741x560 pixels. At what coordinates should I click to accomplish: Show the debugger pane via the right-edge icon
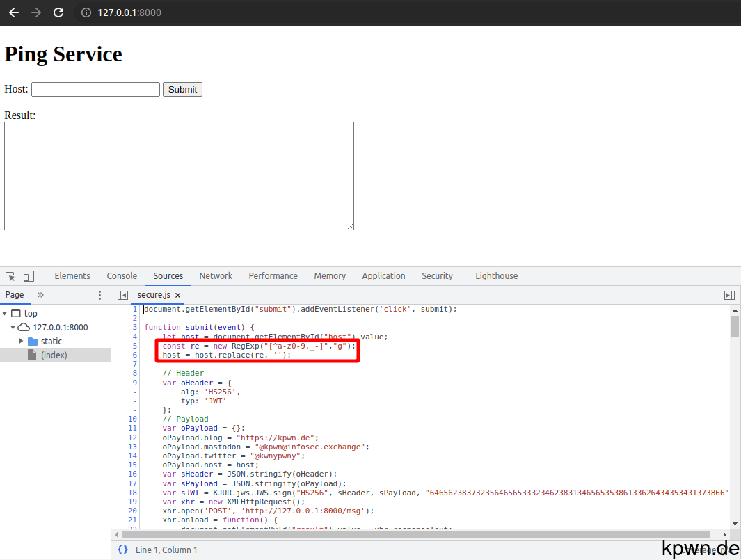(x=729, y=294)
